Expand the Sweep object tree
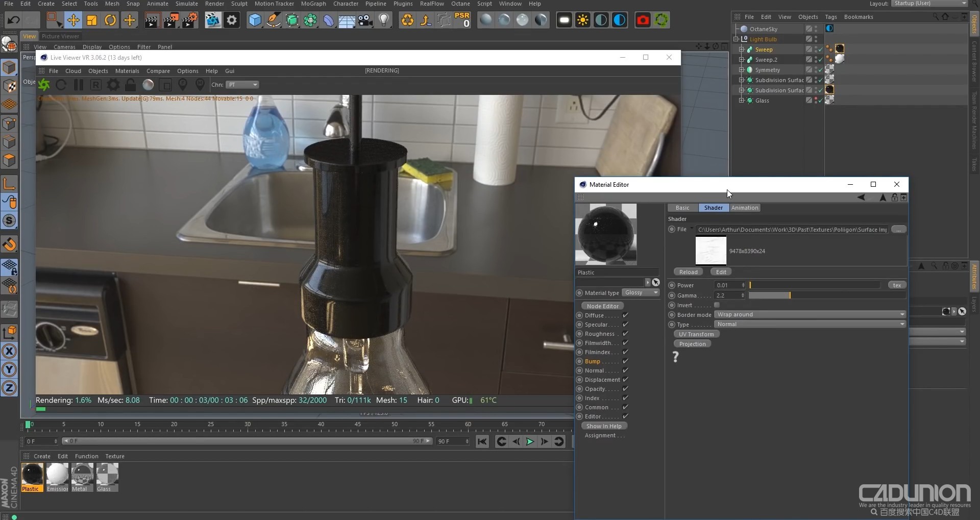Image resolution: width=980 pixels, height=520 pixels. pyautogui.click(x=742, y=49)
